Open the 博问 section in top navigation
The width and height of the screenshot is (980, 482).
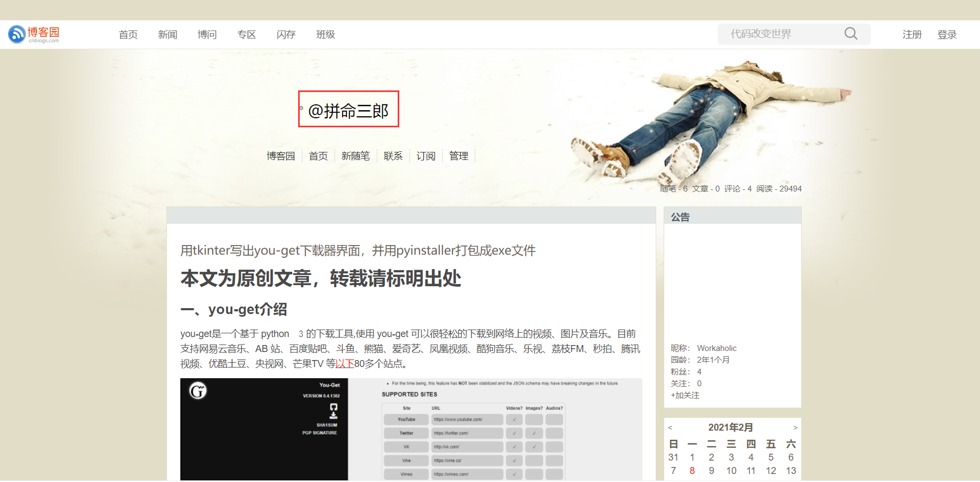click(x=207, y=34)
